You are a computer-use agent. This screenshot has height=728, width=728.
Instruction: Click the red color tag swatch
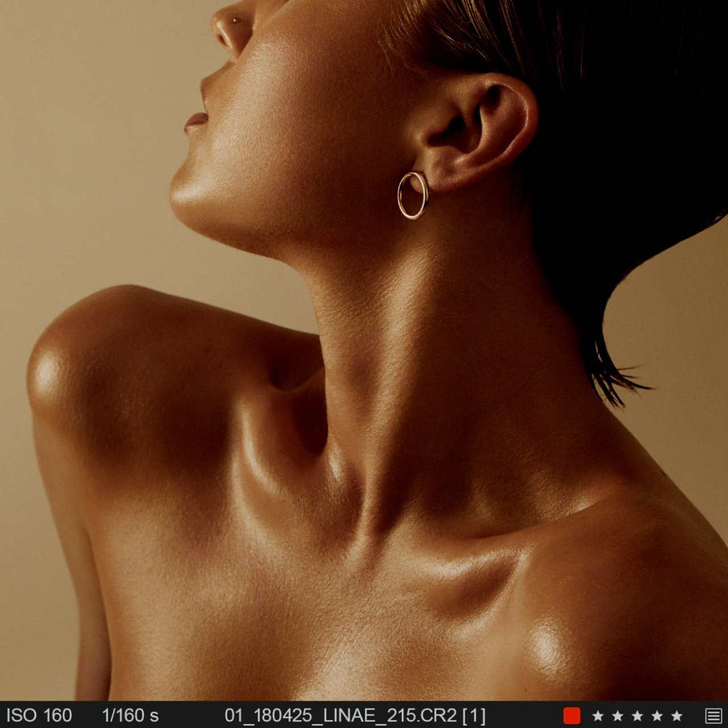pyautogui.click(x=572, y=715)
